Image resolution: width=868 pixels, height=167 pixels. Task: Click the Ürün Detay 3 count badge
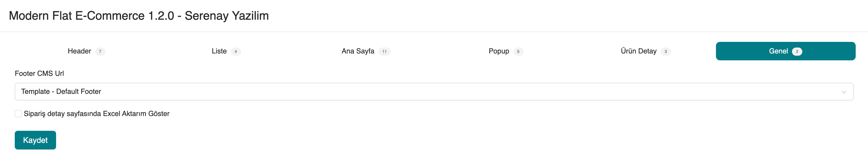[666, 52]
